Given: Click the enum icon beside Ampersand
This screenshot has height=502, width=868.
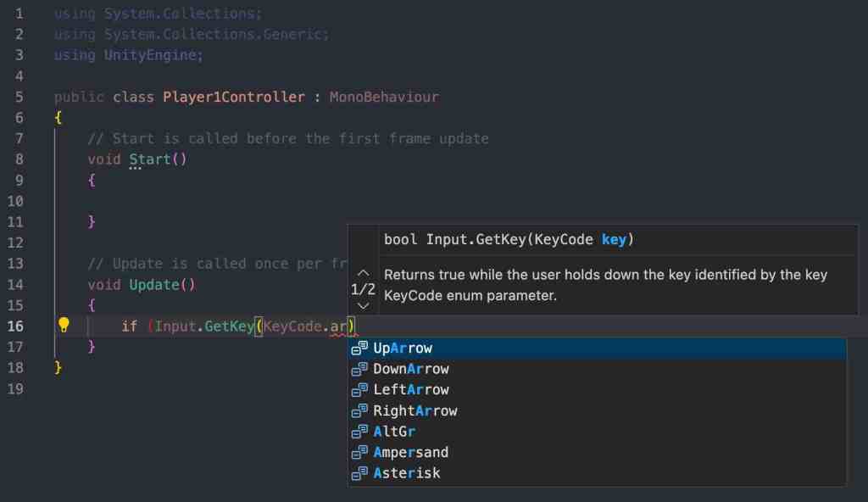Looking at the screenshot, I should (359, 453).
